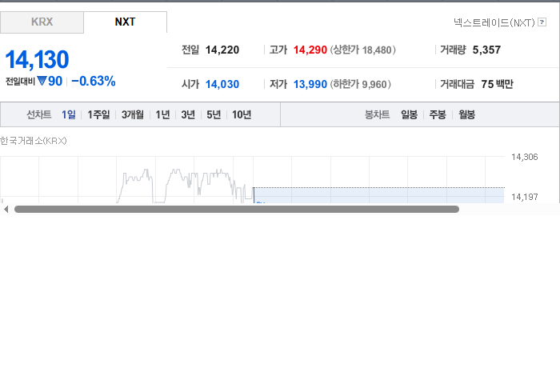Viewport: 560px width, 392px height.
Task: Click the 14,306 chart axis label
Action: [x=524, y=157]
